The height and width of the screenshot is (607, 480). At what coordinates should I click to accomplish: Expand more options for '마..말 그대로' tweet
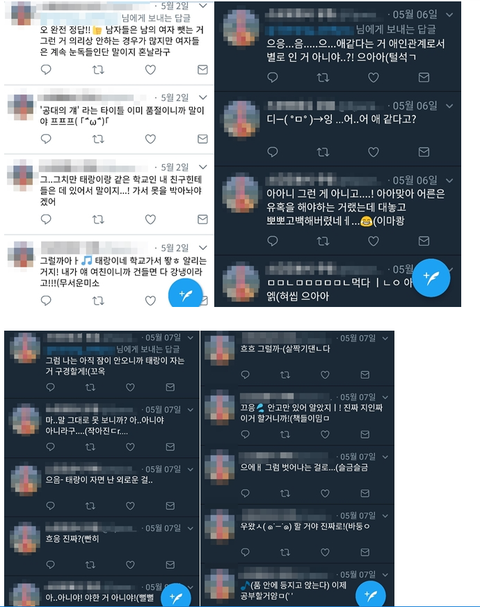190,410
